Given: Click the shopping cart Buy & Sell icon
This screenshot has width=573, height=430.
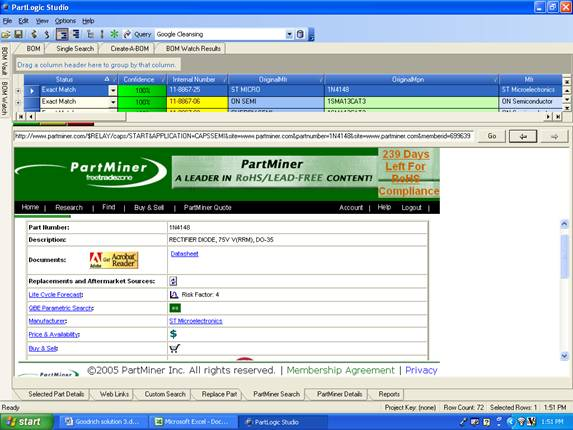Looking at the screenshot, I should tap(174, 348).
